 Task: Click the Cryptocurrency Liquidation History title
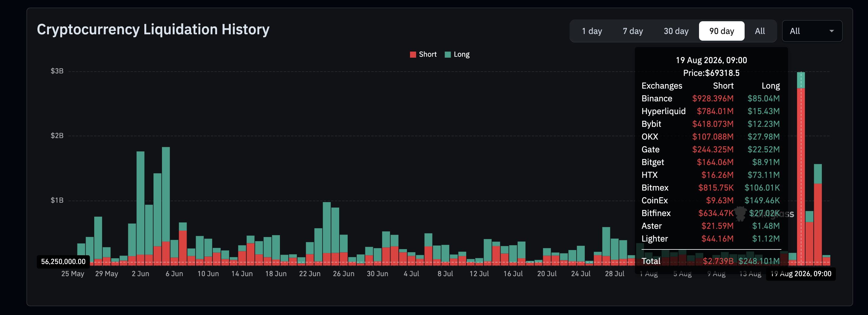coord(153,29)
